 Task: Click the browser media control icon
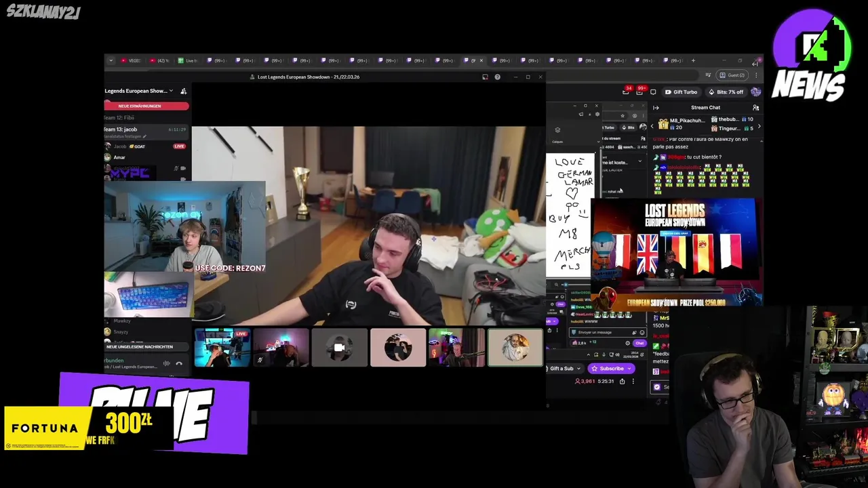(x=708, y=75)
